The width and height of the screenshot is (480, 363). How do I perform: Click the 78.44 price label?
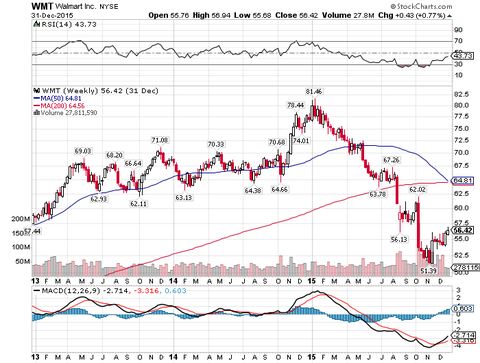296,105
